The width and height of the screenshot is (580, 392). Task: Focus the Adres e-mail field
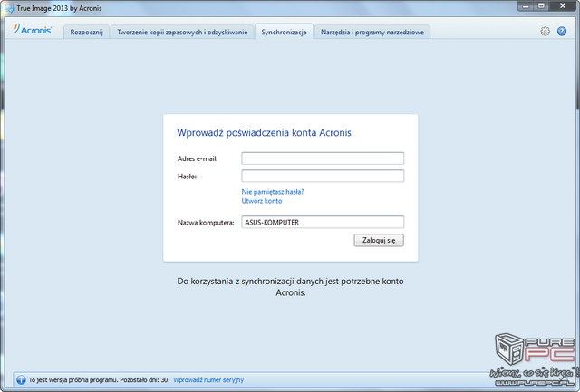[323, 158]
